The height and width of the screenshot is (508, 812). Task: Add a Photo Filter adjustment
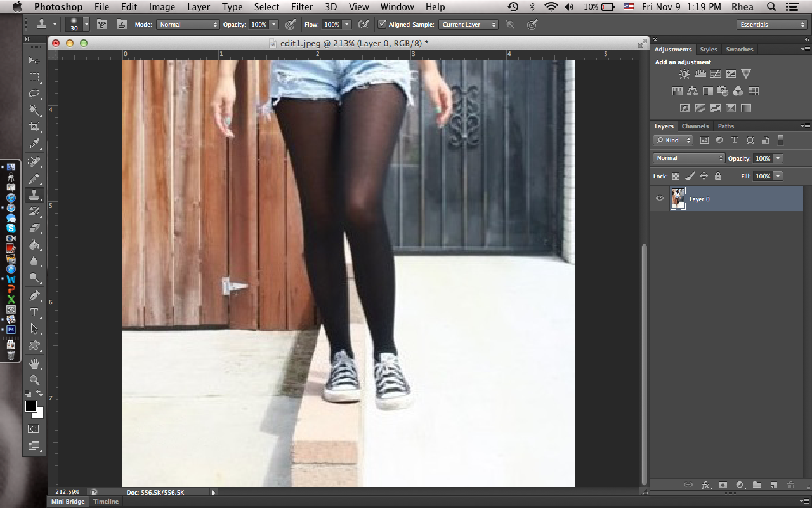coord(723,91)
